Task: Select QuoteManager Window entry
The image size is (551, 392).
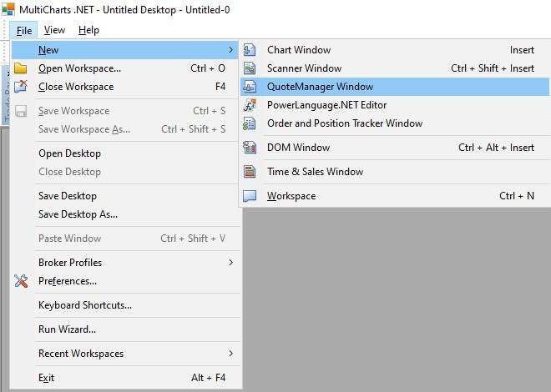Action: (x=395, y=87)
